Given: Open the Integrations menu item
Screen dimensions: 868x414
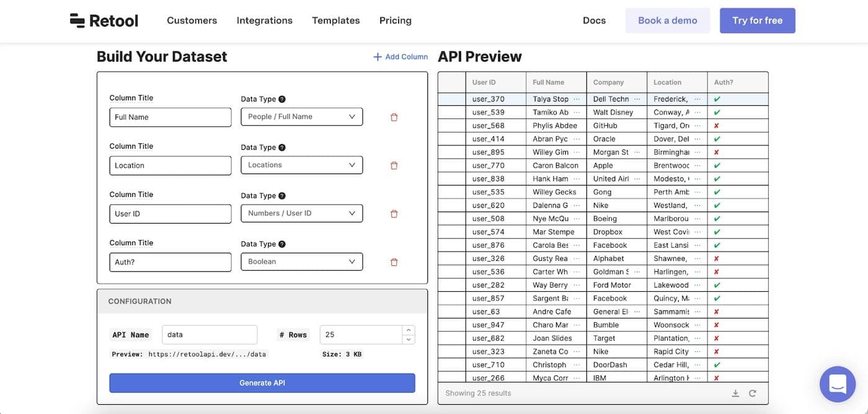Looking at the screenshot, I should click(x=264, y=20).
